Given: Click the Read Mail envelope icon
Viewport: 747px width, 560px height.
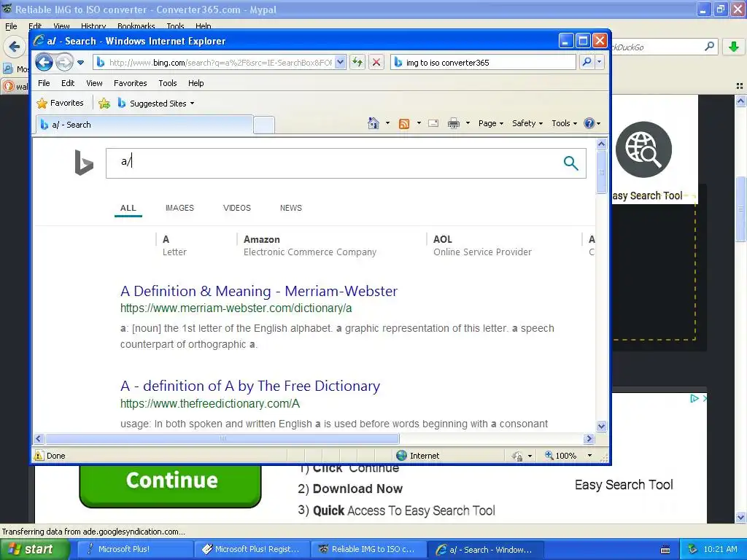Looking at the screenshot, I should pos(433,124).
